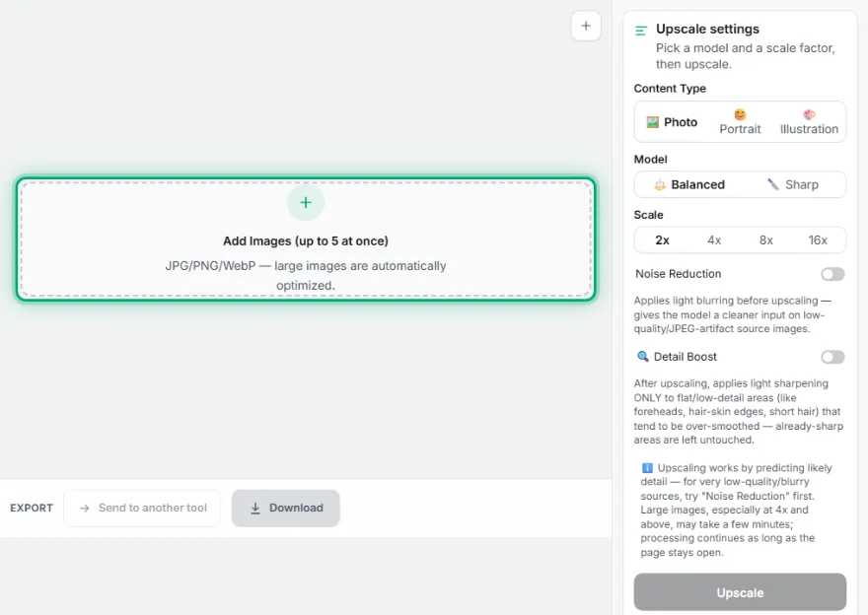868x615 pixels.
Task: Click the Content Type label
Action: 670,89
